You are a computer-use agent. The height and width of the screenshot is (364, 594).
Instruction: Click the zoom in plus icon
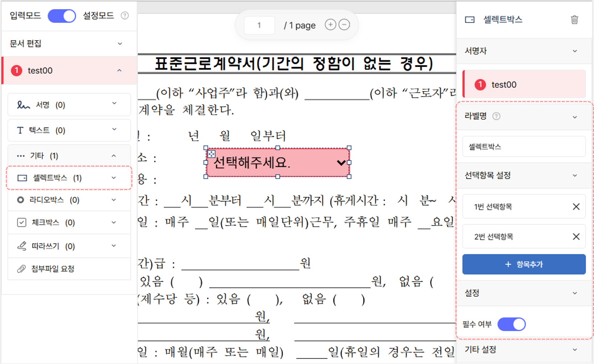coord(330,25)
